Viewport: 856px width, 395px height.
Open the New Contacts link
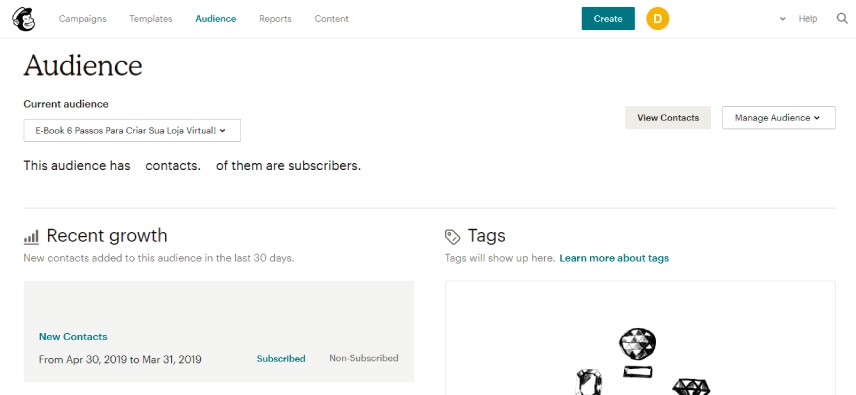[x=73, y=337]
